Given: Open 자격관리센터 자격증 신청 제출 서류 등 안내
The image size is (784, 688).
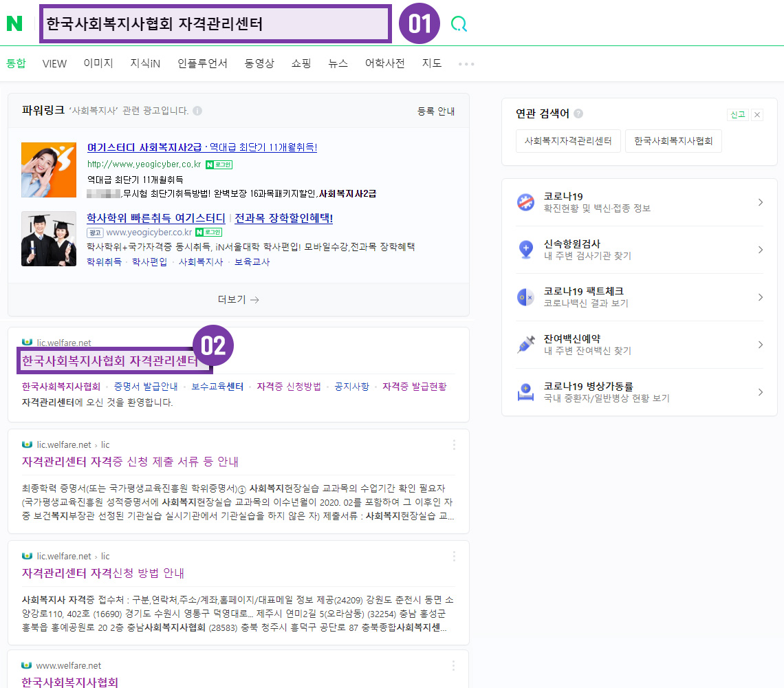Looking at the screenshot, I should (x=130, y=462).
